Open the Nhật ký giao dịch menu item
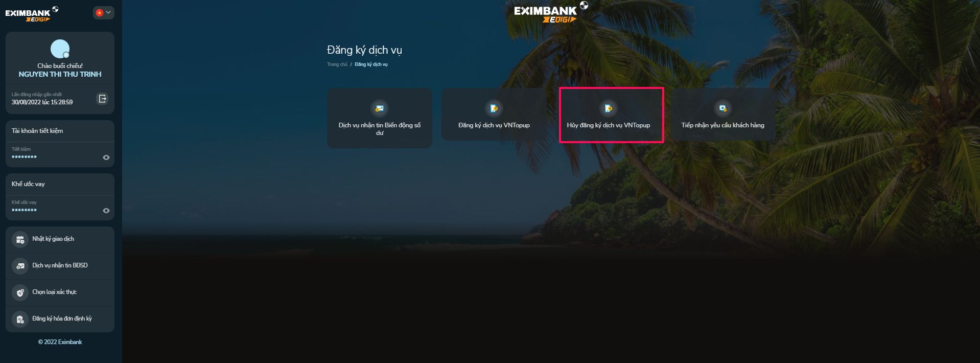This screenshot has height=363, width=980. click(60, 239)
